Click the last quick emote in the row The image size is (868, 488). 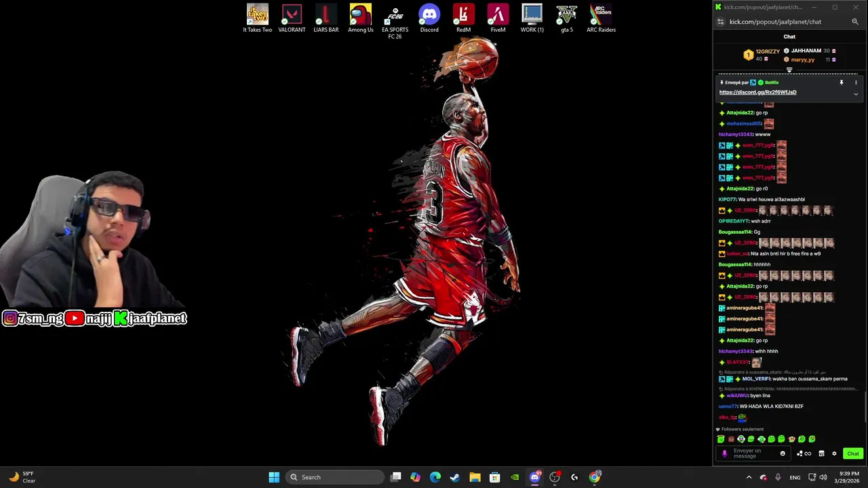click(x=812, y=439)
